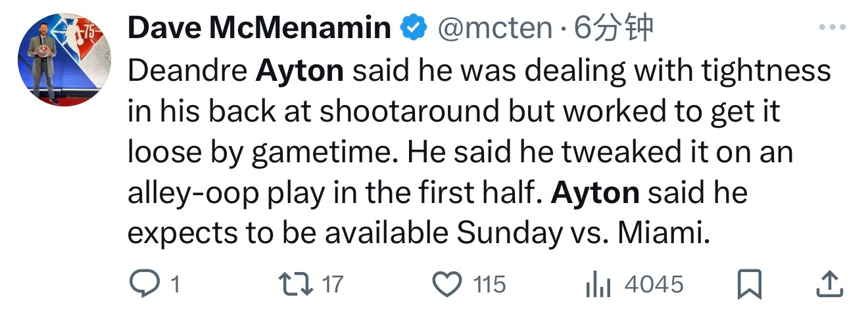Image resolution: width=868 pixels, height=320 pixels.
Task: Click the reply count number 1
Action: pos(175,285)
